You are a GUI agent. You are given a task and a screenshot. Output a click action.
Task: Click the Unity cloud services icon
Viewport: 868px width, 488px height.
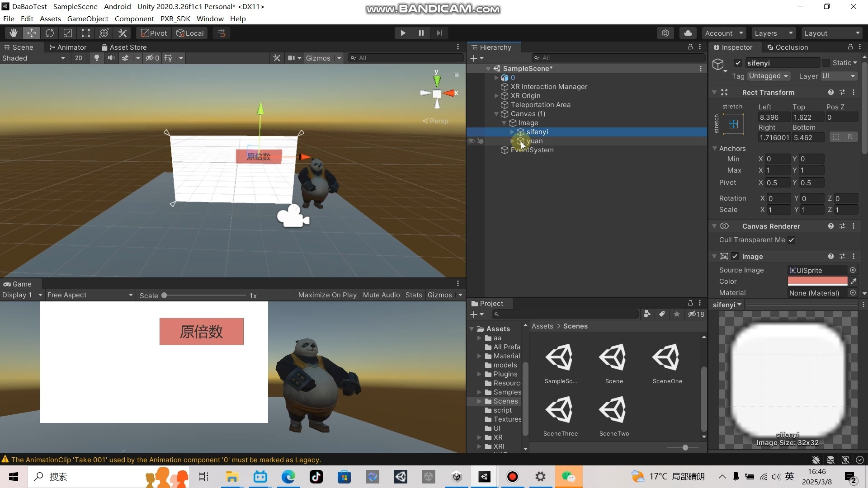pyautogui.click(x=687, y=33)
